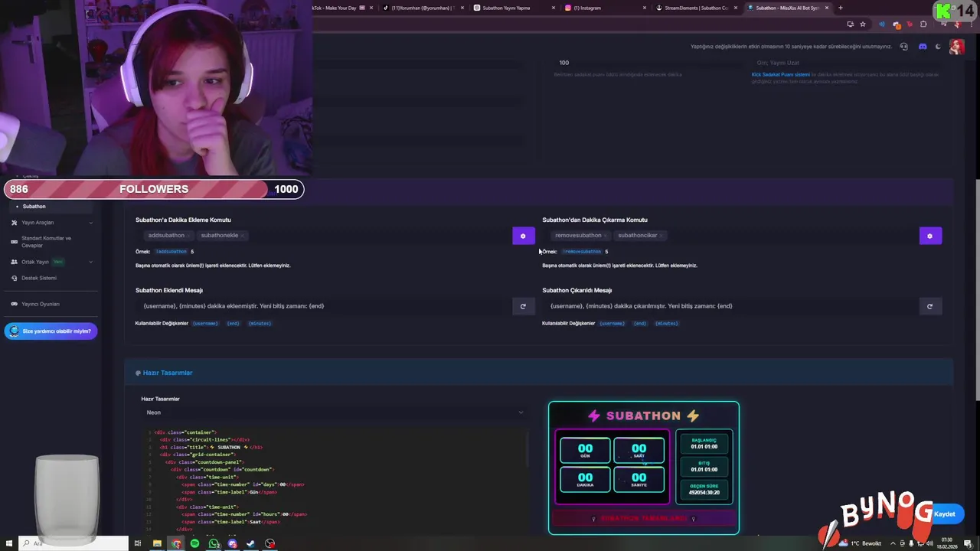
Task: Click the Subathon neon preview widget
Action: [x=644, y=468]
